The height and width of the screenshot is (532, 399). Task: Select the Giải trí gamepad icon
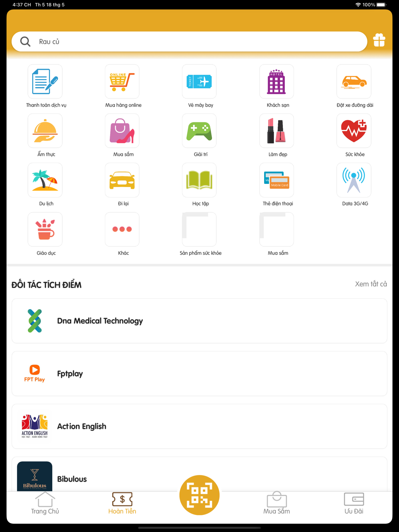coord(199,131)
